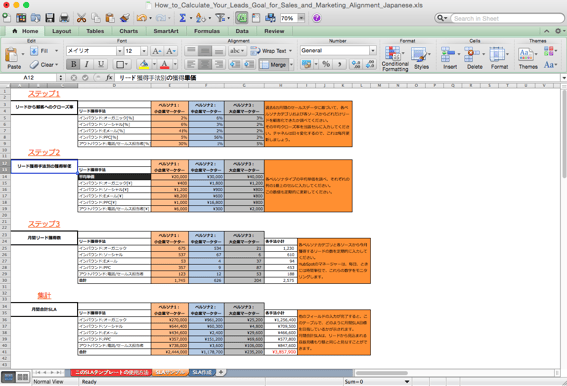Open the General number format dropdown

click(373, 51)
